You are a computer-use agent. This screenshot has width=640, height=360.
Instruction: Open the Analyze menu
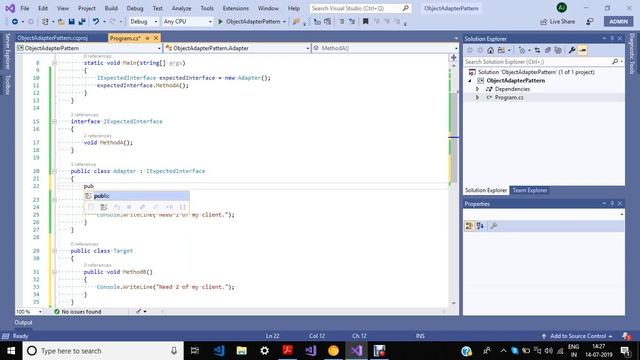point(181,8)
